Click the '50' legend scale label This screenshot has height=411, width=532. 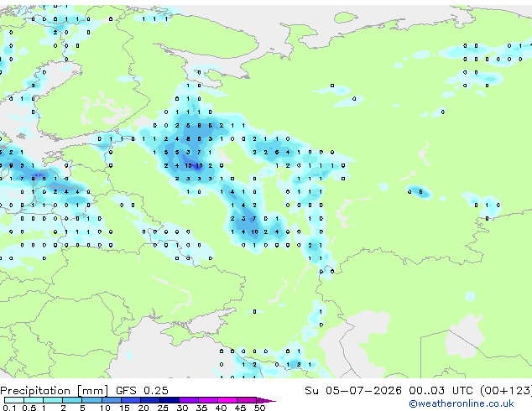click(259, 408)
